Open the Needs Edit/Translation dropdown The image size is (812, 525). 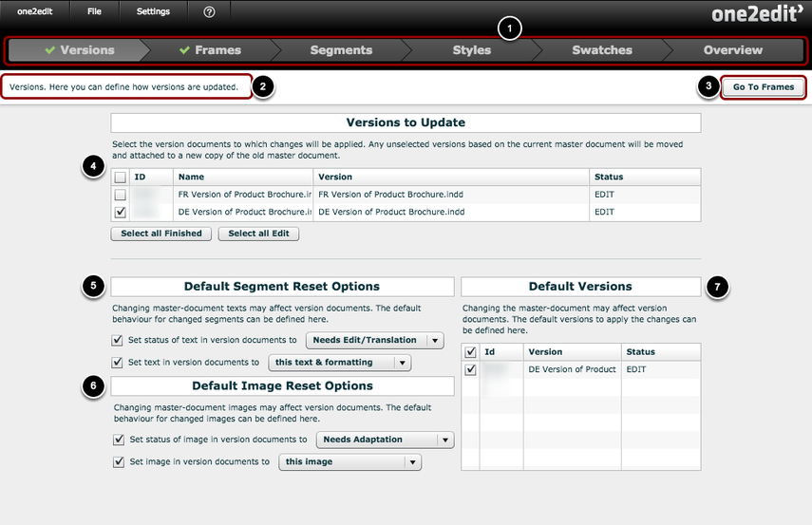pyautogui.click(x=375, y=340)
